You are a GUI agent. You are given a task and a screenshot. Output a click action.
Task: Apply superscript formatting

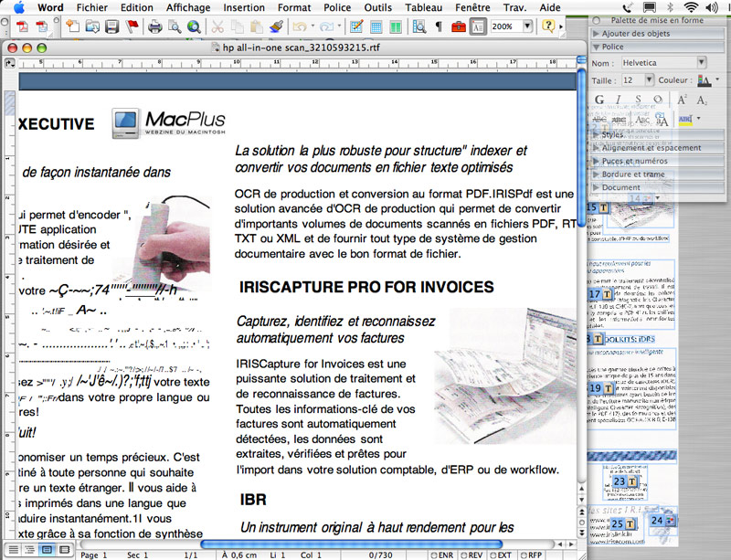pyautogui.click(x=682, y=100)
